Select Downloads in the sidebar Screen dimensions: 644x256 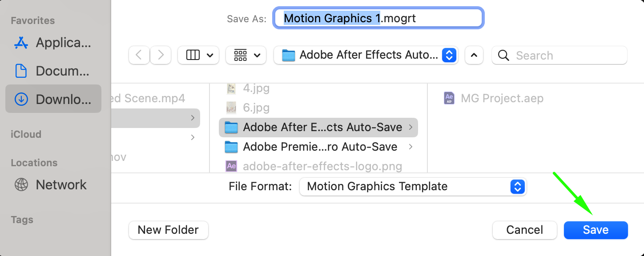53,100
